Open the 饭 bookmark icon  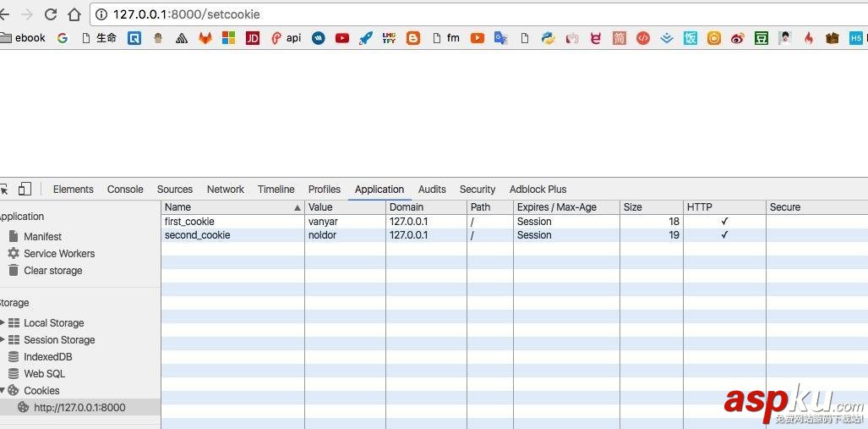[x=691, y=38]
